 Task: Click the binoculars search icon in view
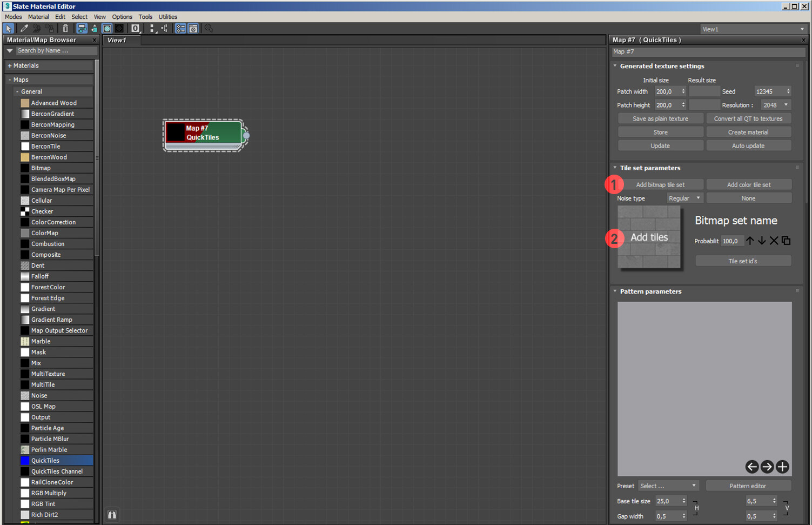(x=112, y=515)
